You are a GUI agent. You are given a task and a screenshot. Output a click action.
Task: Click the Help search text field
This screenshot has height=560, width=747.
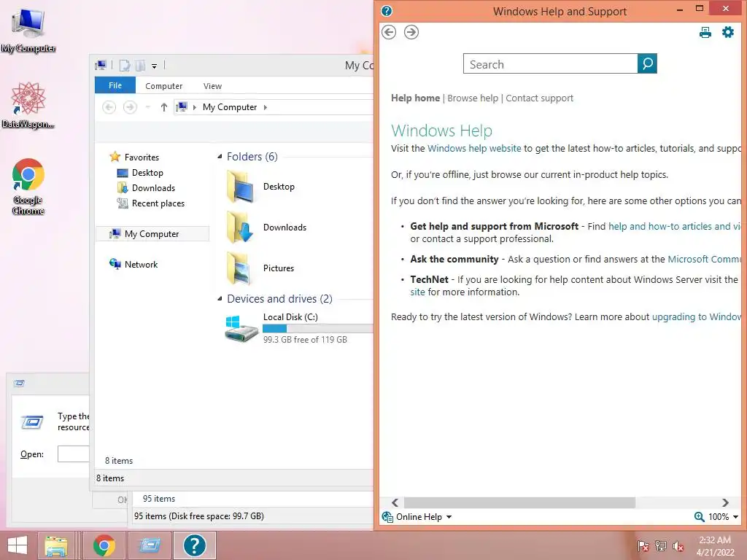pyautogui.click(x=550, y=64)
